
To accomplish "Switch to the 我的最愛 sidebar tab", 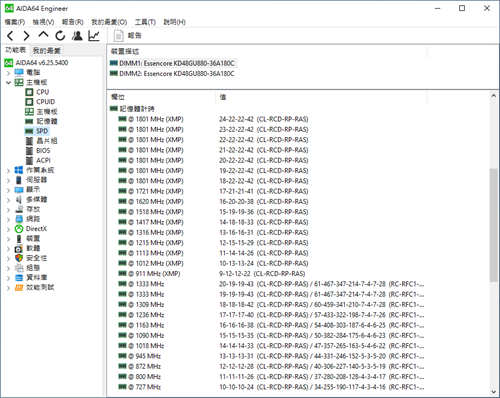I will tap(47, 51).
